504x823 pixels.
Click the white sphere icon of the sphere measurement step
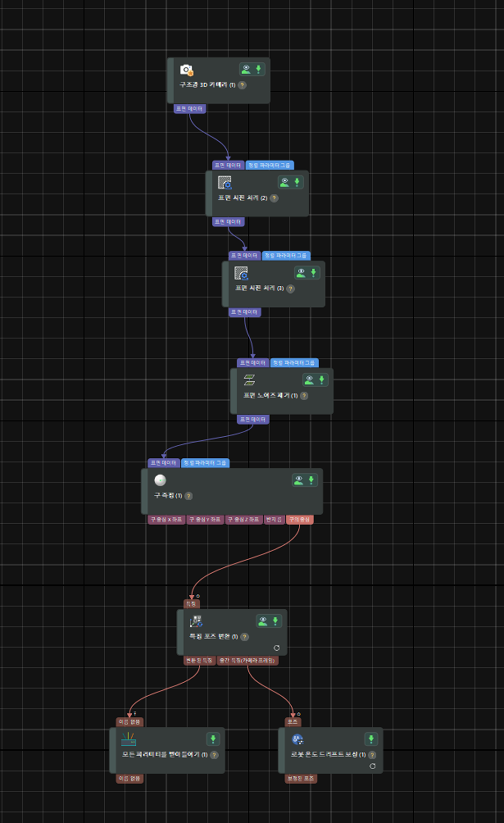(160, 480)
